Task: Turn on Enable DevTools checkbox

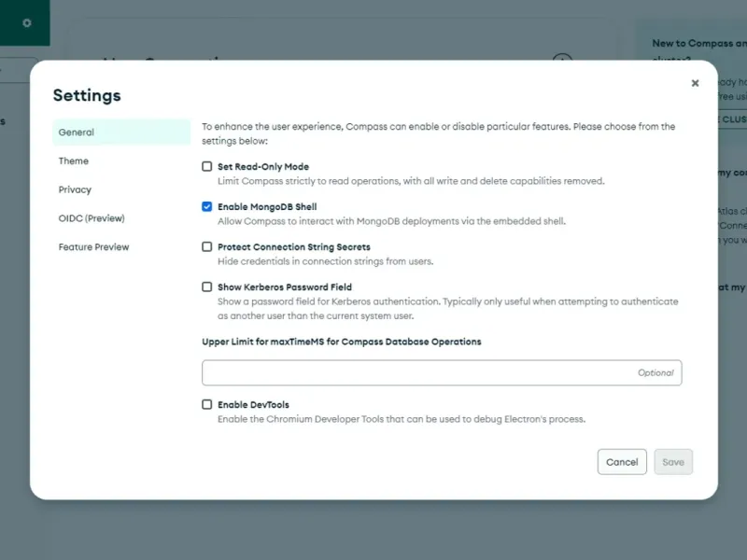Action: click(207, 405)
